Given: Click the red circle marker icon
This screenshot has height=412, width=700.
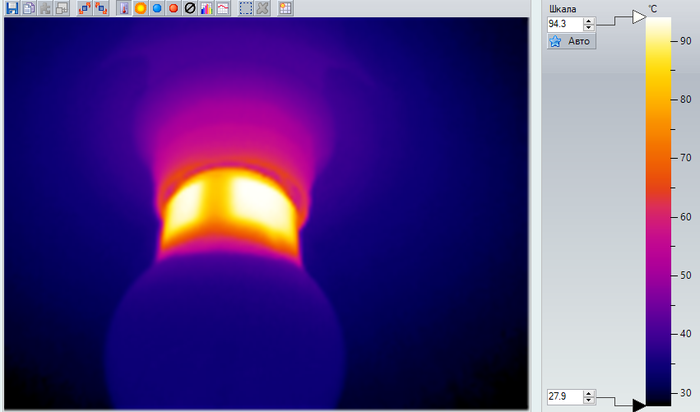Looking at the screenshot, I should [x=173, y=8].
